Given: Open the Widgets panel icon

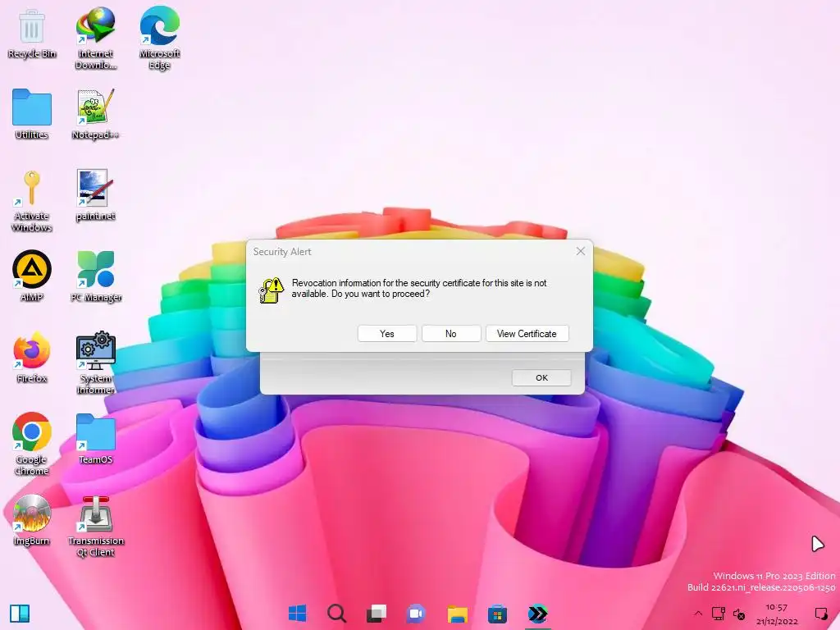Looking at the screenshot, I should pos(20,613).
